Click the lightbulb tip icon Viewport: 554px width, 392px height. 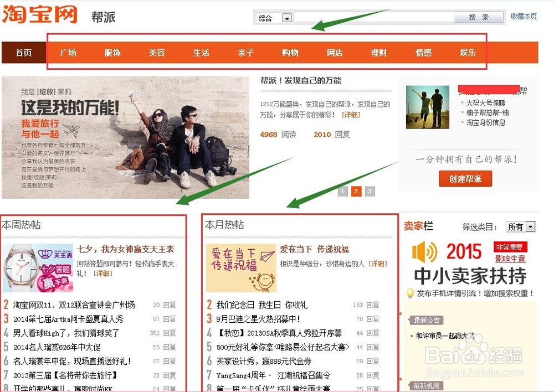(410, 293)
